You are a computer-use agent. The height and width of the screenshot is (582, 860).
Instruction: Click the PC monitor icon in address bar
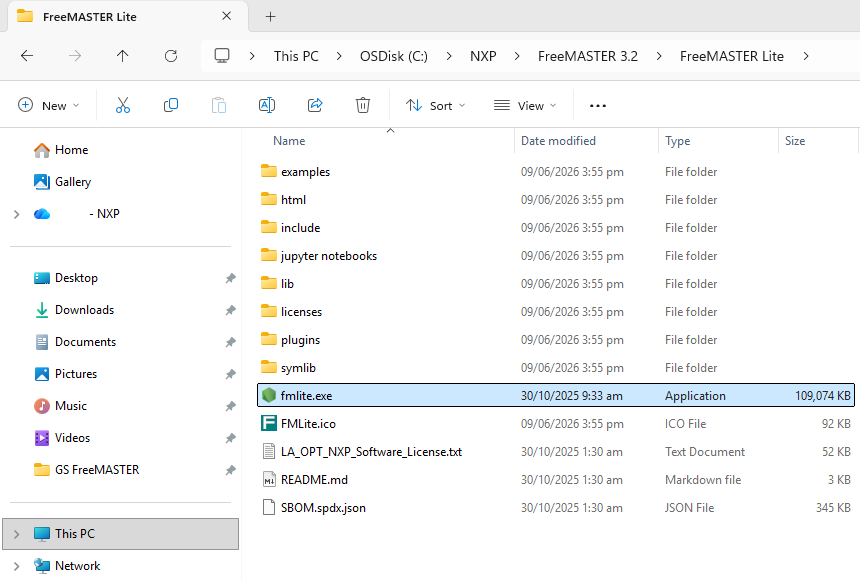click(222, 56)
